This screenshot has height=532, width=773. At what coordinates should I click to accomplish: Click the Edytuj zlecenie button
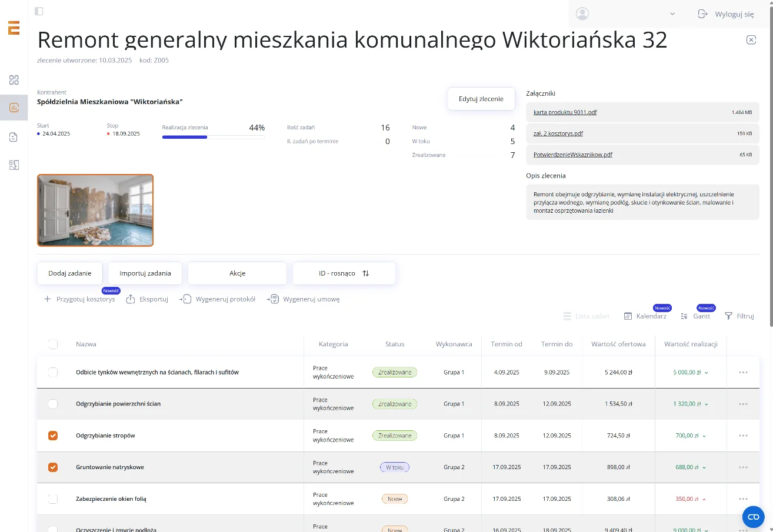tap(481, 99)
